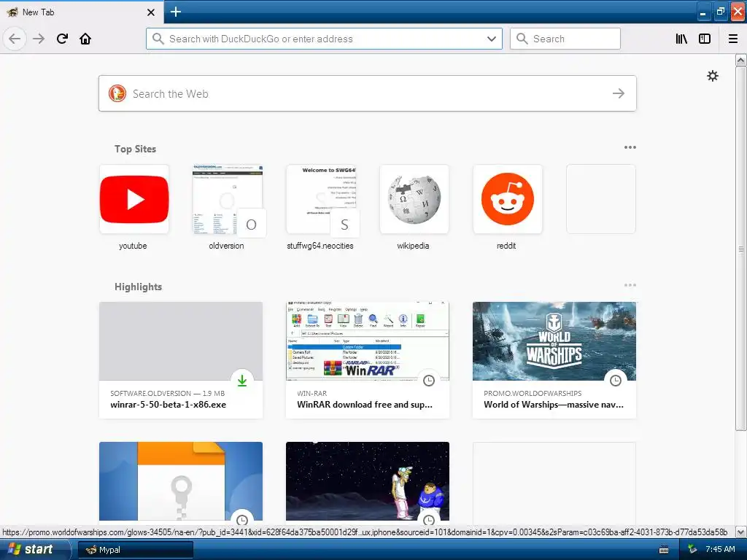The image size is (747, 560).
Task: Click the wikipedia label text
Action: tap(413, 246)
